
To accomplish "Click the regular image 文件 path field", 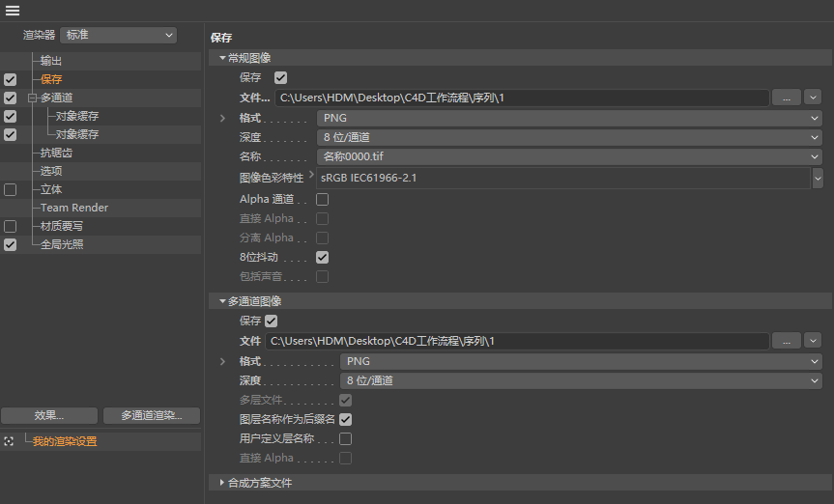I will [522, 98].
